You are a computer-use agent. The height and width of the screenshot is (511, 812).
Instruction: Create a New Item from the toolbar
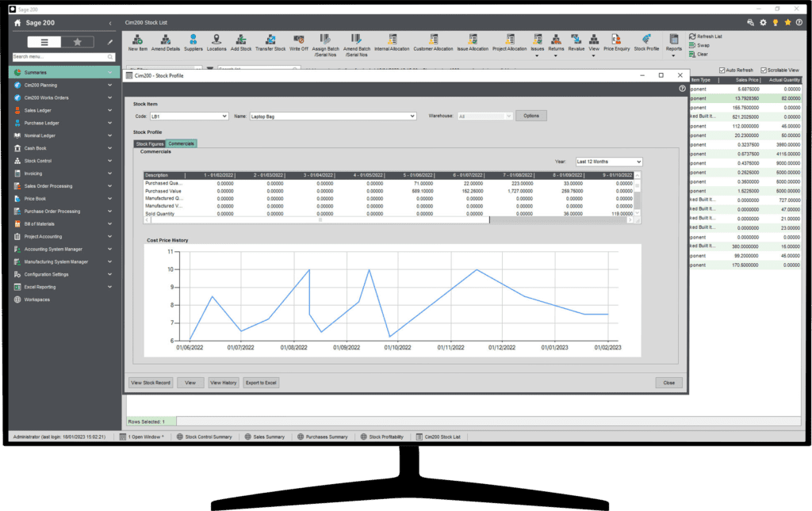(x=136, y=41)
